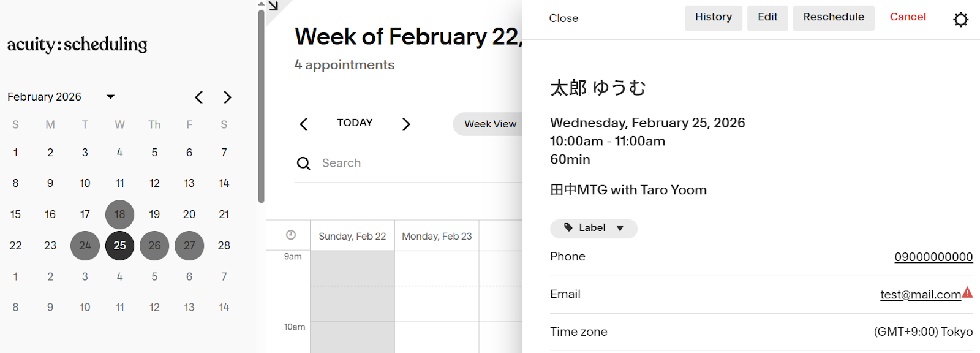The height and width of the screenshot is (353, 980).
Task: Cancel the appointment
Action: 907,17
